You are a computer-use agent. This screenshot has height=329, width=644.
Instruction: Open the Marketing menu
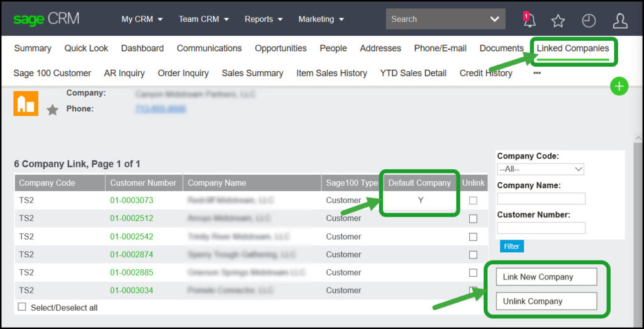[x=321, y=20]
